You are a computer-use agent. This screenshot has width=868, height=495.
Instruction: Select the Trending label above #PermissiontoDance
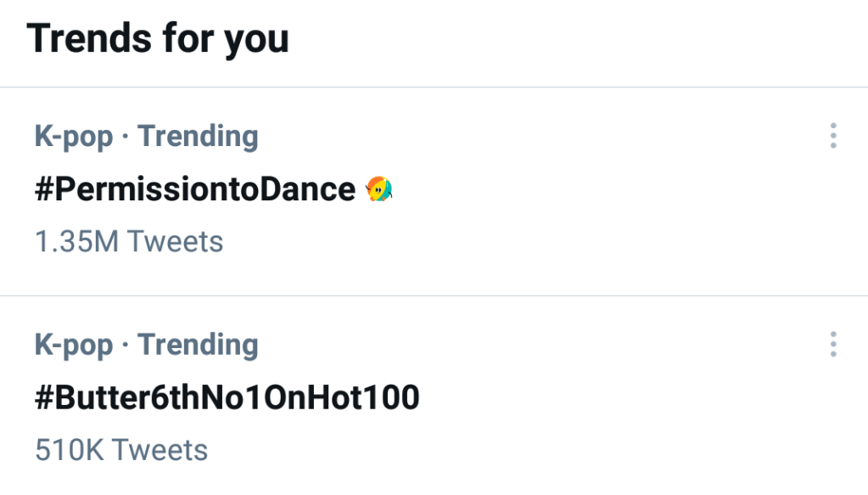[198, 137]
